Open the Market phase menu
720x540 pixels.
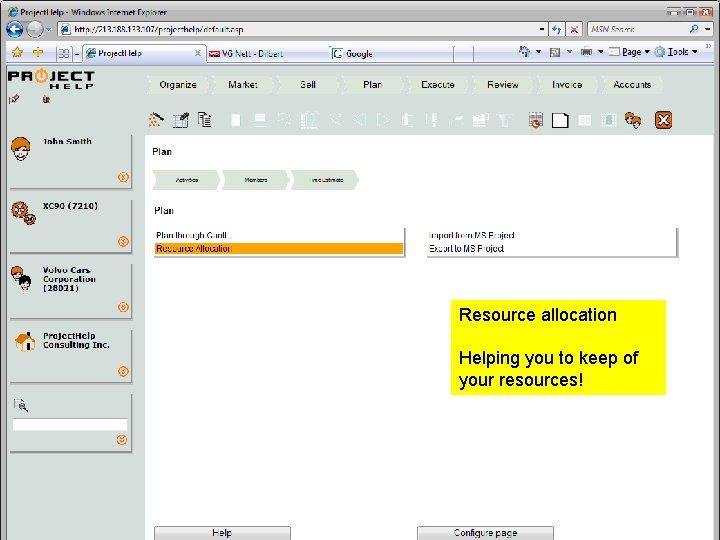(x=243, y=85)
